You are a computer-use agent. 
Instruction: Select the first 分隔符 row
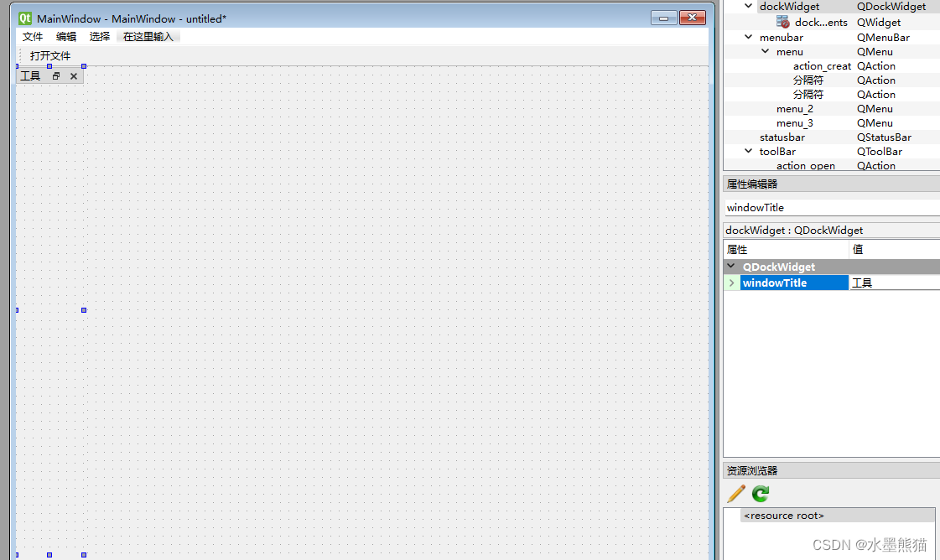coord(808,80)
